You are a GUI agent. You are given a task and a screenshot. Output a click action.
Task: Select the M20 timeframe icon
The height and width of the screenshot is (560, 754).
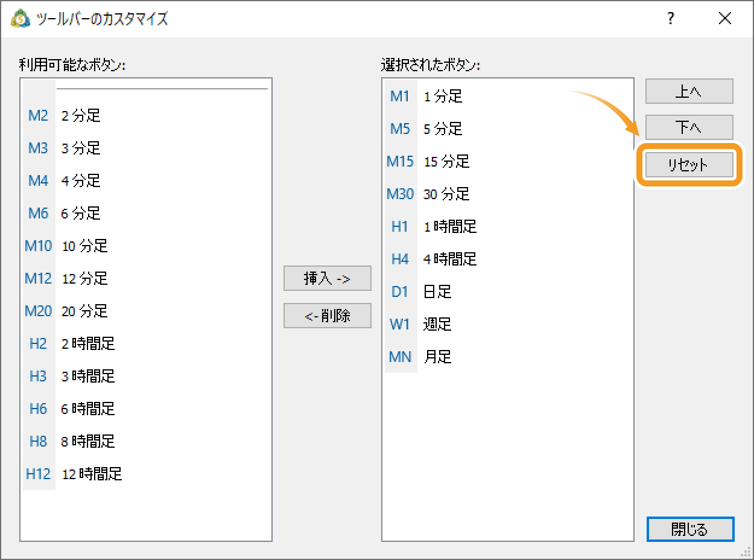point(38,311)
